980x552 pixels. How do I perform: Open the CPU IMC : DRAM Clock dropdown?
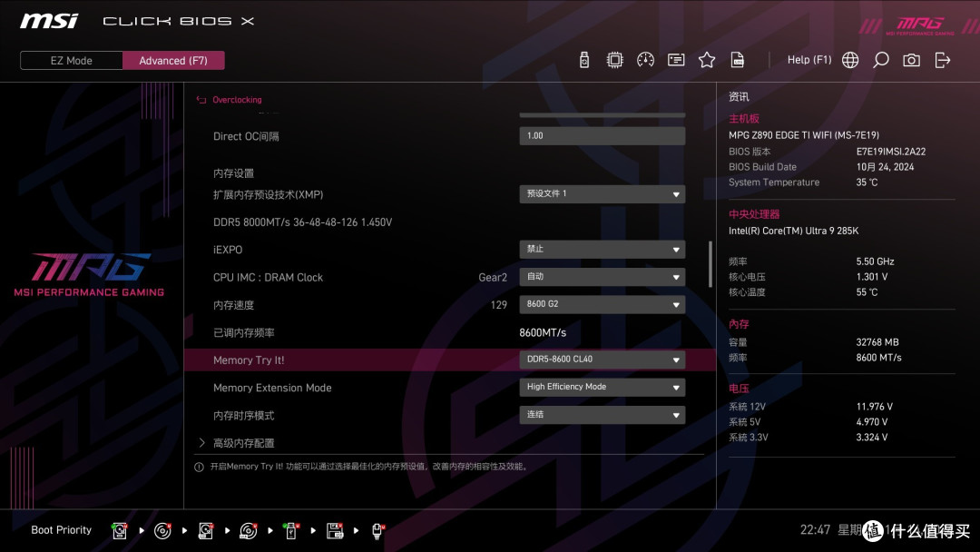click(602, 276)
